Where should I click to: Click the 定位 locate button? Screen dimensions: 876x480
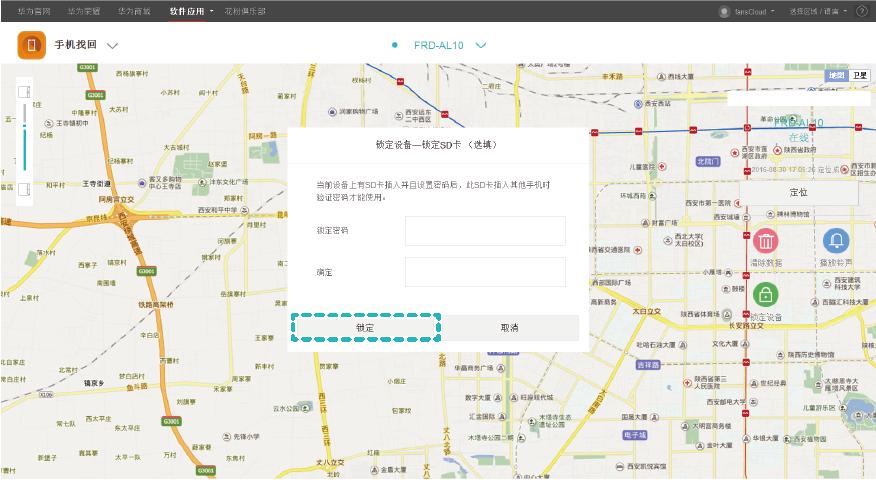(x=798, y=193)
